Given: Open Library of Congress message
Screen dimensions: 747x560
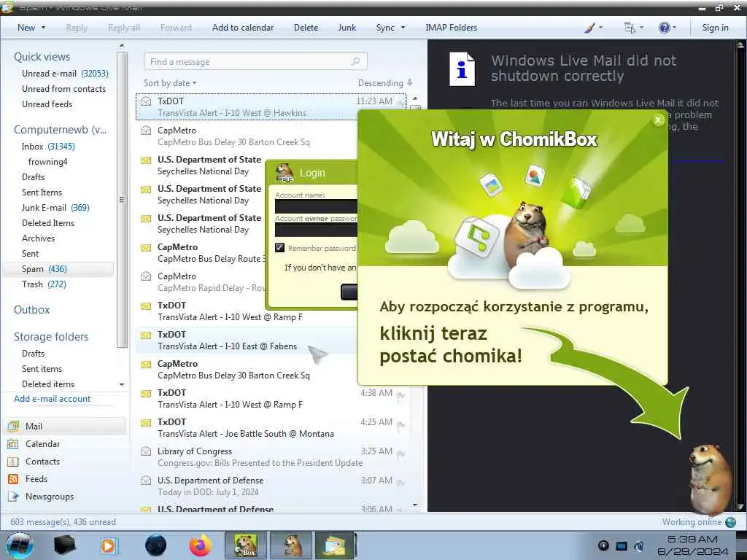Looking at the screenshot, I should click(x=271, y=456).
